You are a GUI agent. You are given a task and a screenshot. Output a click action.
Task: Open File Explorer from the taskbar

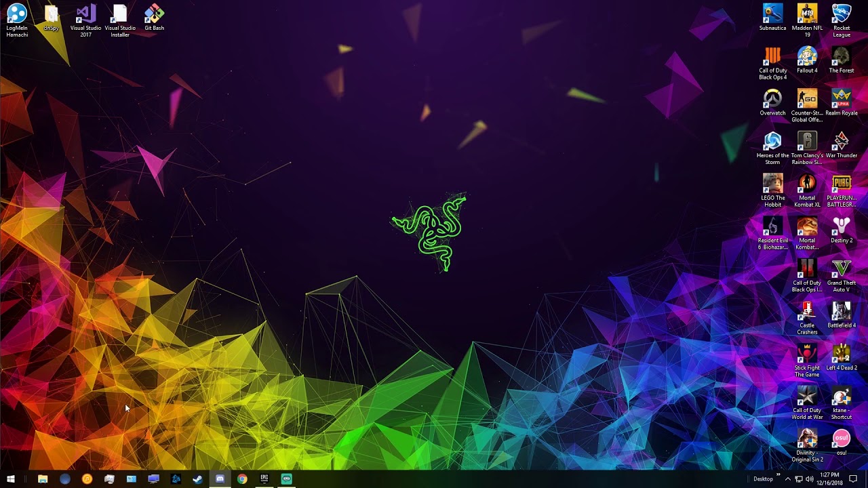point(43,479)
